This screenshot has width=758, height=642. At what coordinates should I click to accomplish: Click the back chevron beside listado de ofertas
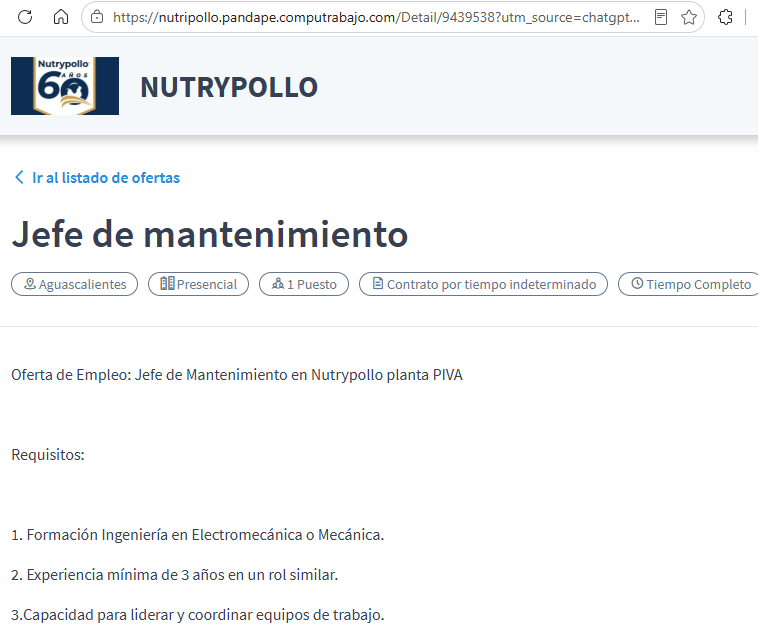click(x=19, y=177)
